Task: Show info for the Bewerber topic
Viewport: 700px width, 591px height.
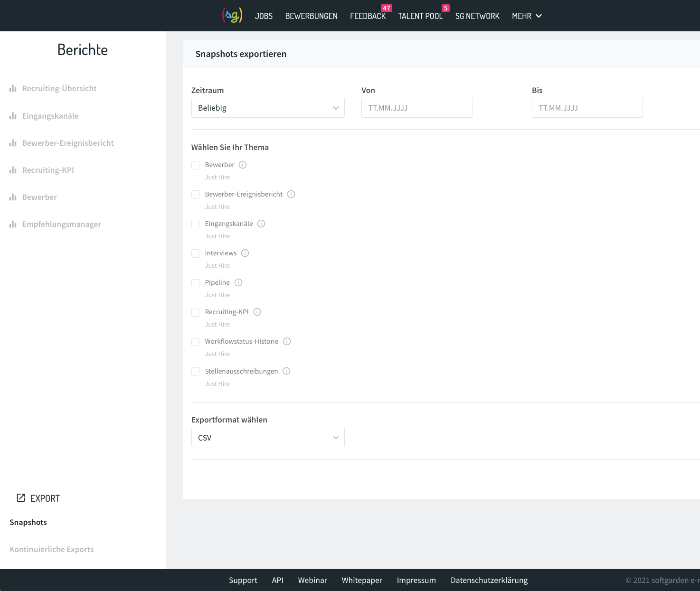Action: [x=243, y=165]
